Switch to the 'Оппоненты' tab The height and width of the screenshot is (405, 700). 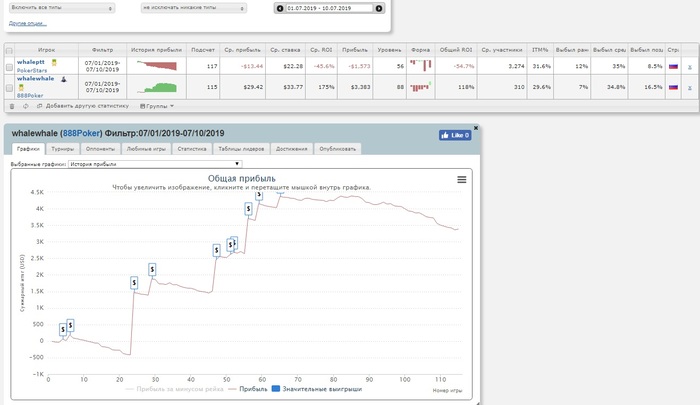click(100, 149)
